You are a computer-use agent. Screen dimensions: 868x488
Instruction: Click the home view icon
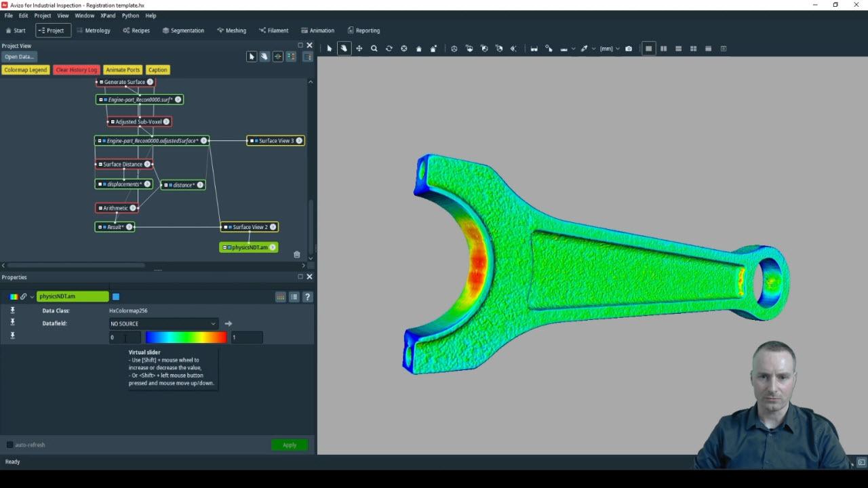click(x=418, y=49)
